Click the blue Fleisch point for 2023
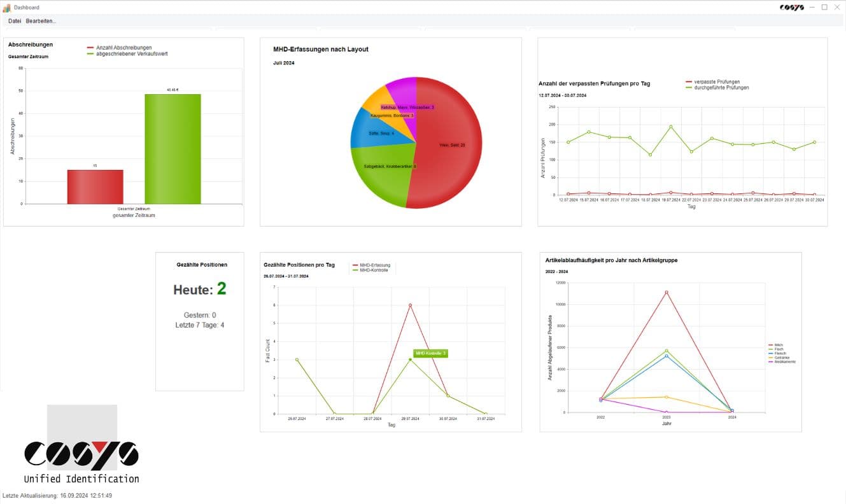The width and height of the screenshot is (846, 504). [x=666, y=356]
